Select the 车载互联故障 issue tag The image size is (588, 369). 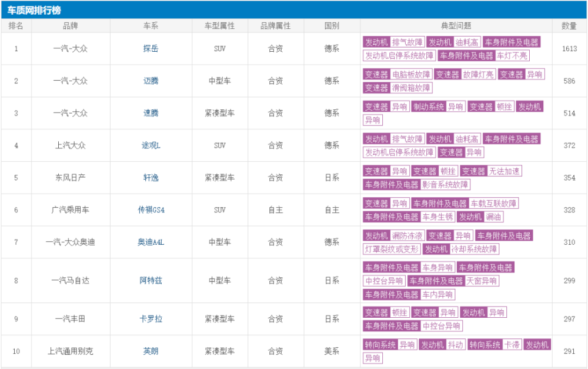493,204
